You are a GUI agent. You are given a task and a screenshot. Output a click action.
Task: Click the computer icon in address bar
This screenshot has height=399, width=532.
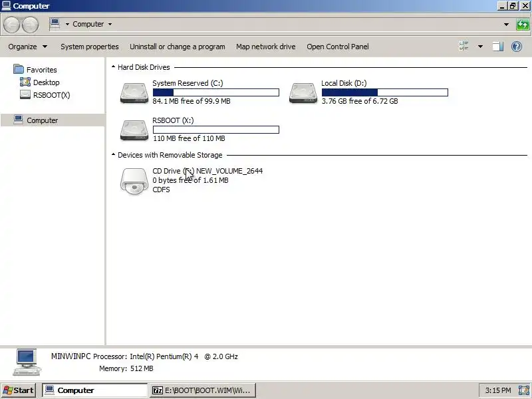tap(55, 24)
